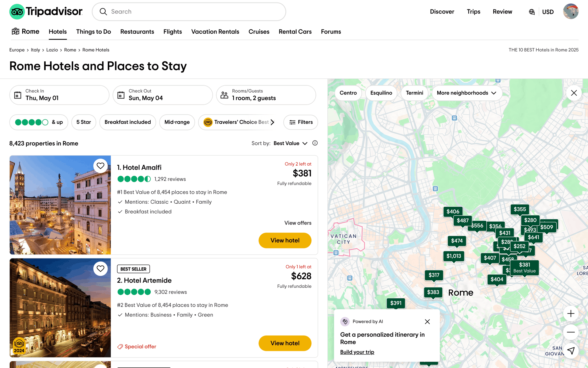Image resolution: width=588 pixels, height=368 pixels.
Task: Click the $383 map price pin
Action: [x=433, y=292]
